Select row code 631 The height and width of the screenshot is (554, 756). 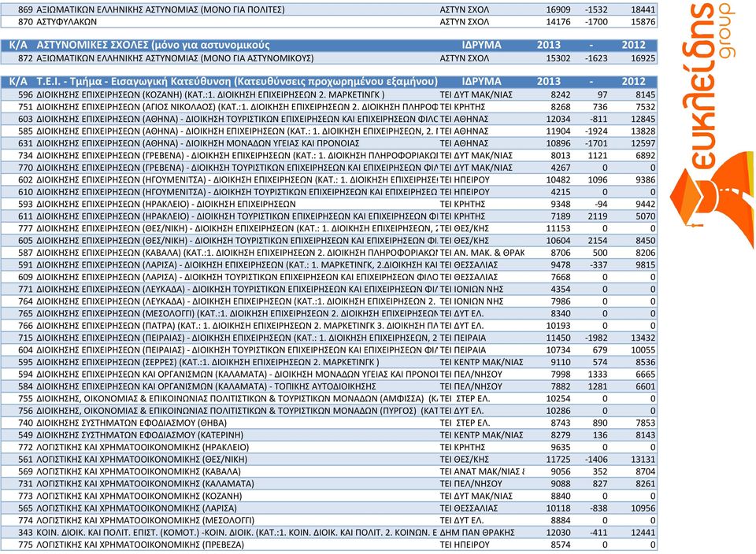25,143
